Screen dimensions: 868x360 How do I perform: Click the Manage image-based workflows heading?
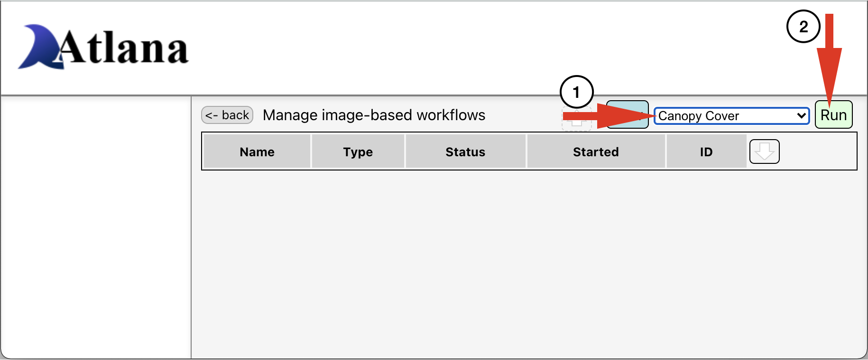(x=374, y=115)
